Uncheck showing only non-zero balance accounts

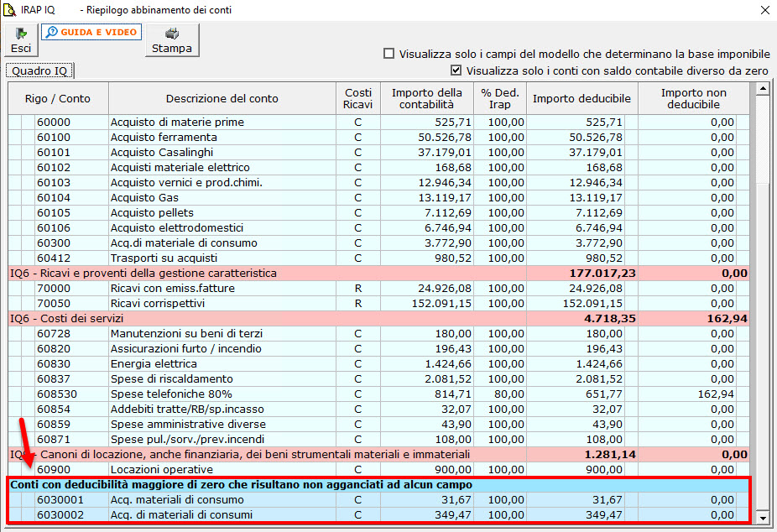pos(456,70)
